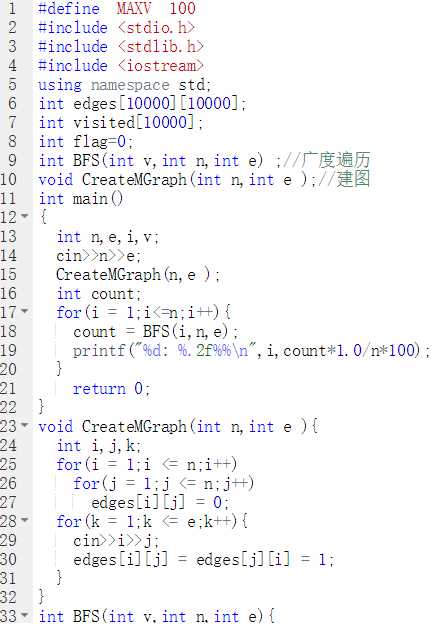Collapse the for k loop fold arrow at line 28
Screen dimensions: 434x632
pyautogui.click(x=25, y=520)
